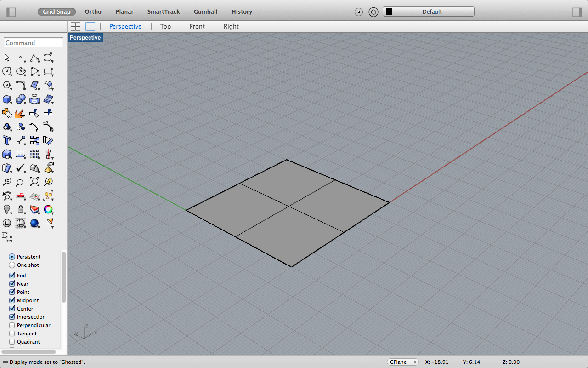This screenshot has width=588, height=368.
Task: Disable the Near object snap
Action: (x=12, y=284)
